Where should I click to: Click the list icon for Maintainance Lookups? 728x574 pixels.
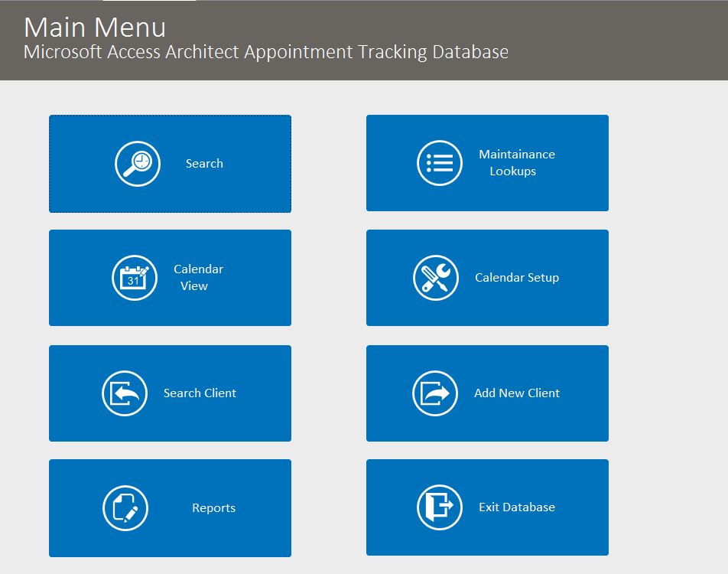(439, 163)
